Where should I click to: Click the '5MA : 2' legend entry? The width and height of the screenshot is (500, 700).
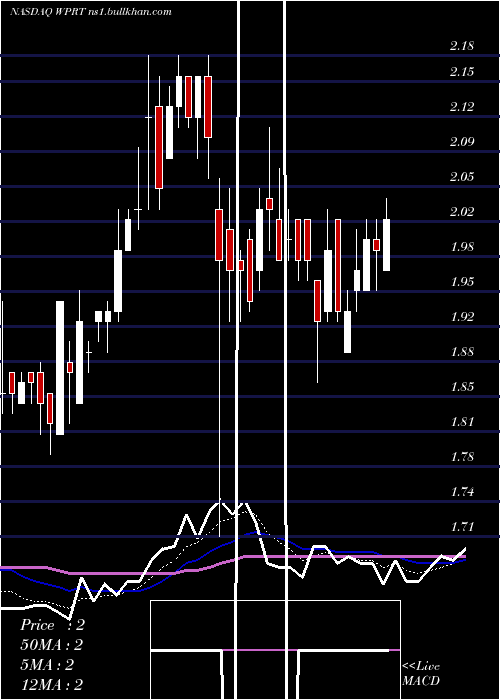click(x=47, y=665)
